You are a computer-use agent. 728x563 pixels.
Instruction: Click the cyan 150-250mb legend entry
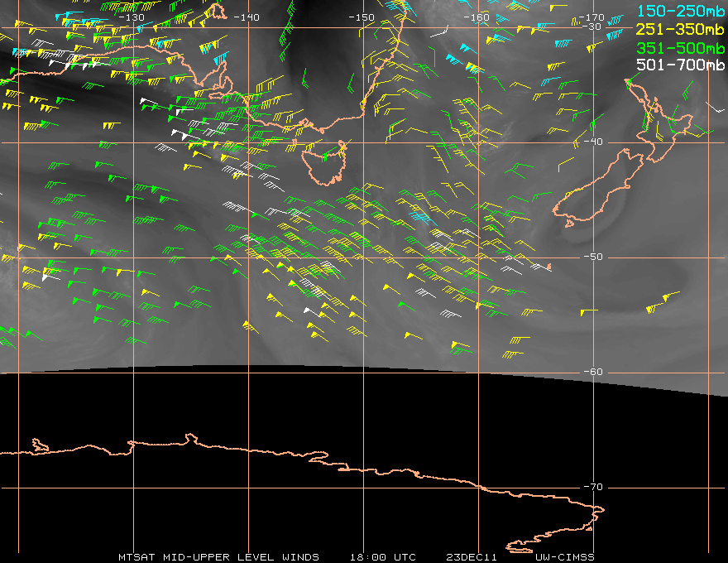(680, 11)
